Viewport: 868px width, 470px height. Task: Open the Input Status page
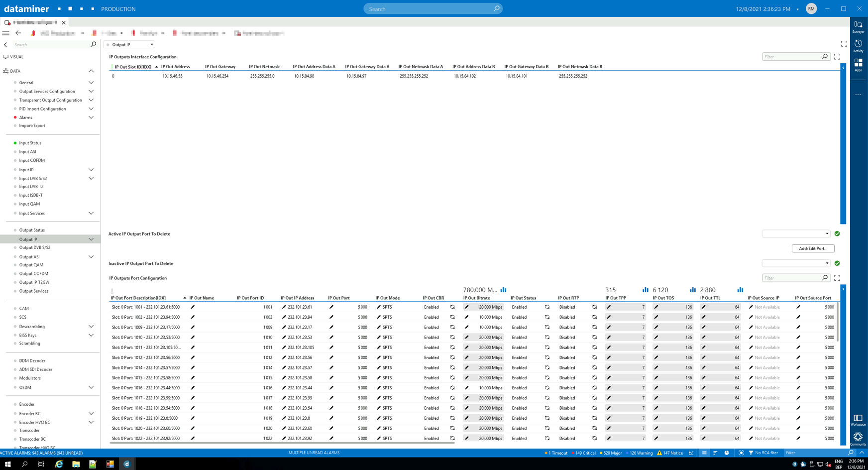[30, 143]
